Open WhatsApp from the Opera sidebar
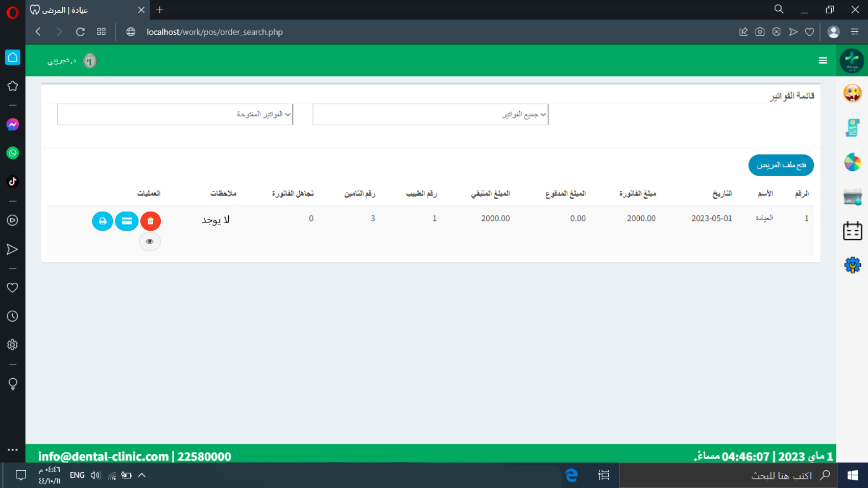The height and width of the screenshot is (488, 868). (x=12, y=153)
